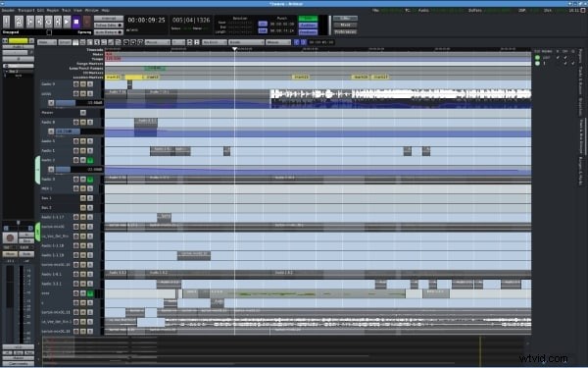
Task: Click the green Solo alert button
Action: 308,19
